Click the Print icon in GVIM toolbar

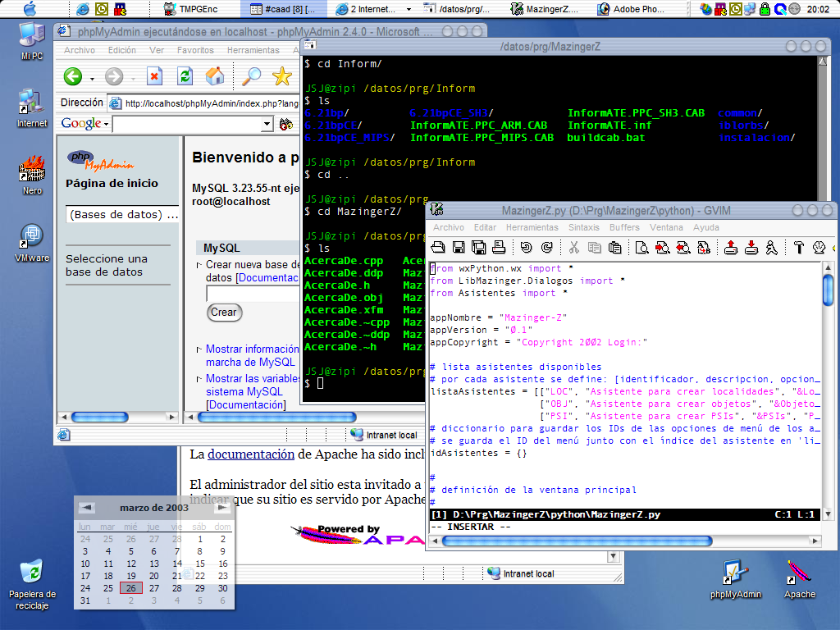point(499,247)
